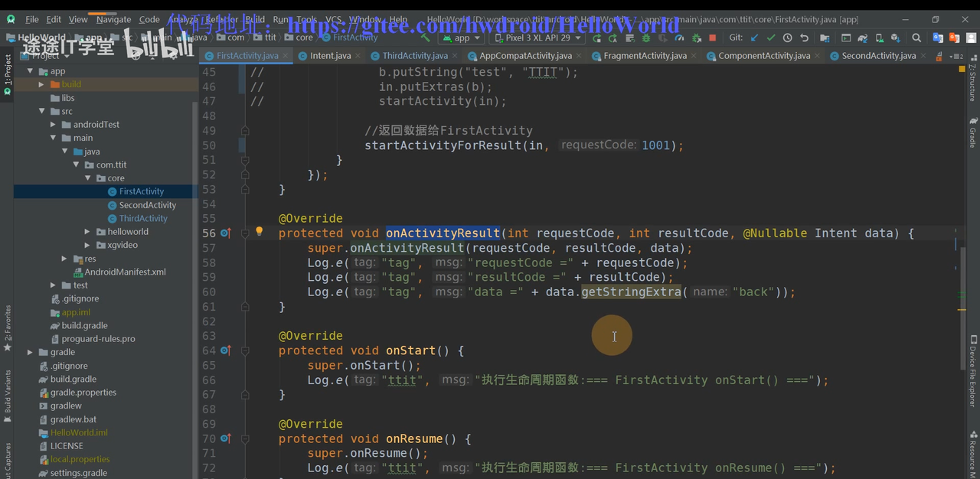Toggle the Gradle tool window
The image size is (980, 479).
tap(972, 132)
